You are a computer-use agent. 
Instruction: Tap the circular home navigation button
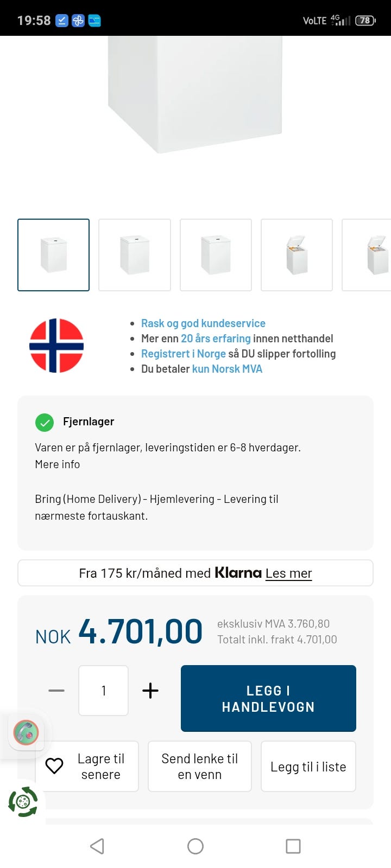pyautogui.click(x=195, y=846)
